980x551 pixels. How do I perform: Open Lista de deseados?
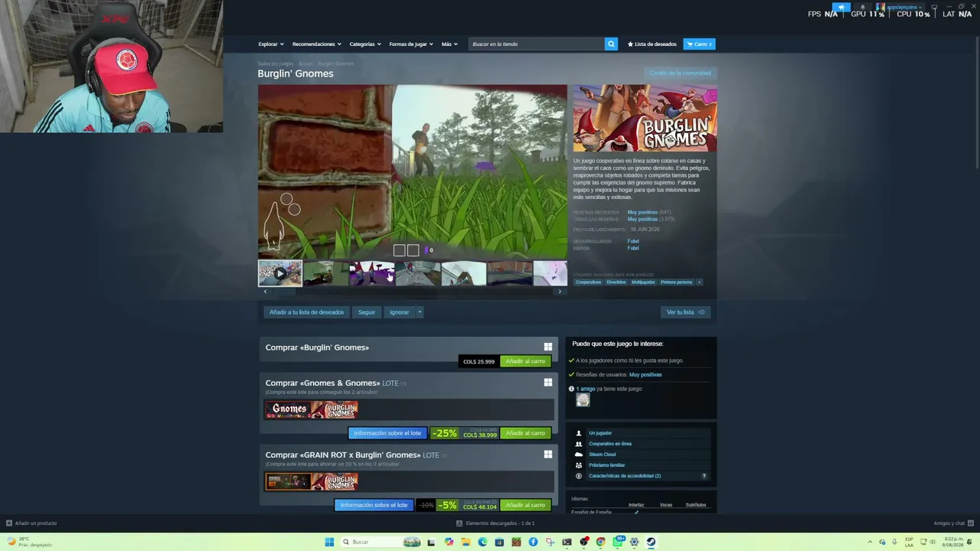[x=652, y=44]
